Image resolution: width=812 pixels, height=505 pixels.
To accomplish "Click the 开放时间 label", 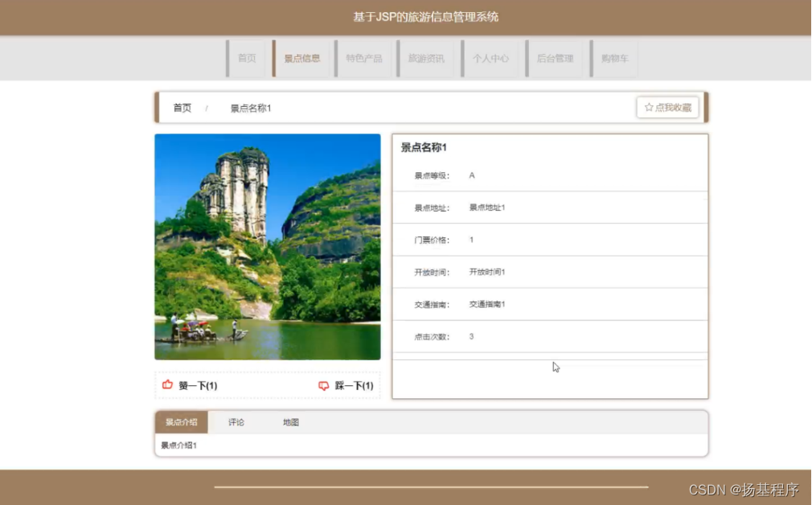I will coord(432,273).
